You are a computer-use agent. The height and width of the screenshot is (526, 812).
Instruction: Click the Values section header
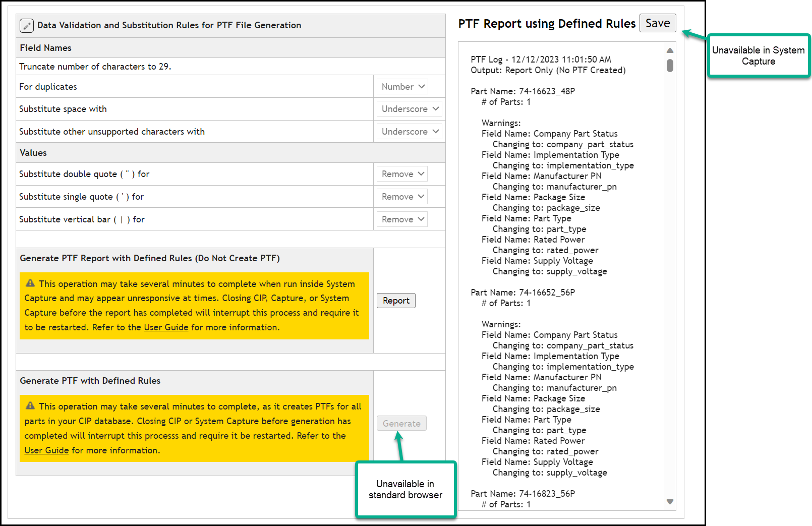32,152
